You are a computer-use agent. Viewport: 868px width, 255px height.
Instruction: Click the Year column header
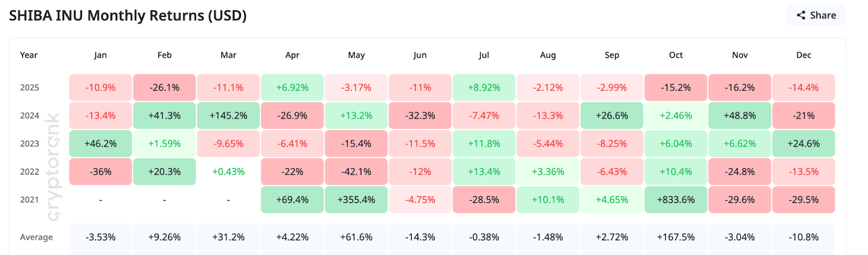click(29, 55)
